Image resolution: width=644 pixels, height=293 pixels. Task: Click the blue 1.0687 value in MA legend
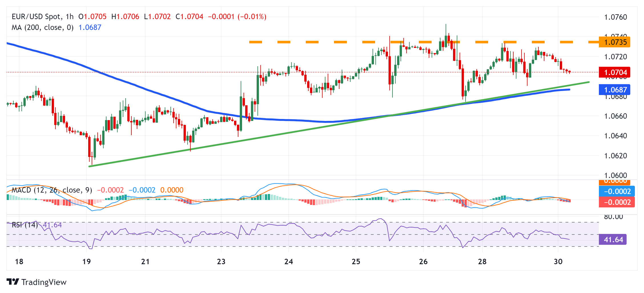[x=90, y=27]
